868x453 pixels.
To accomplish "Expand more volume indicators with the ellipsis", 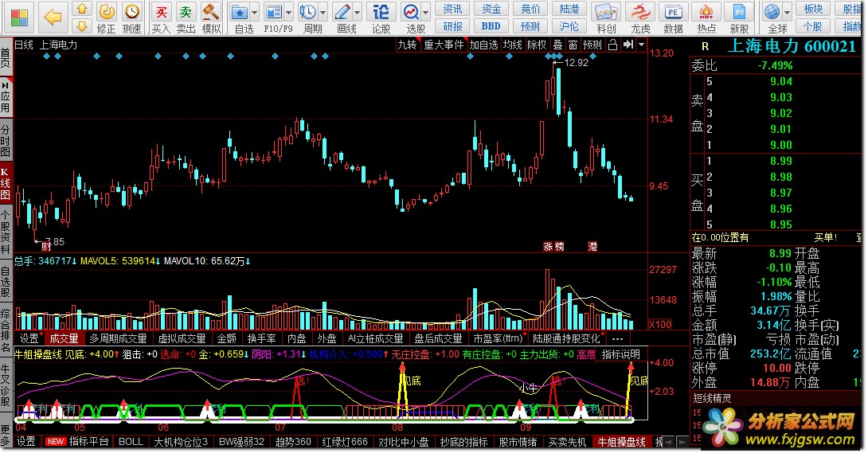I will point(618,338).
